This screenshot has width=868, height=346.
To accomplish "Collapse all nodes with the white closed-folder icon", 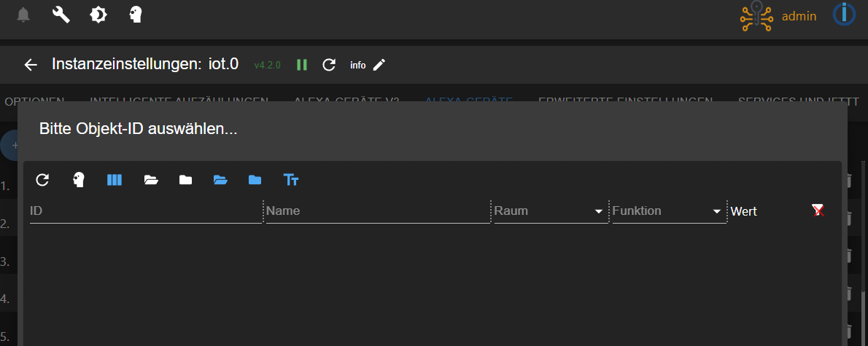I will pos(186,180).
